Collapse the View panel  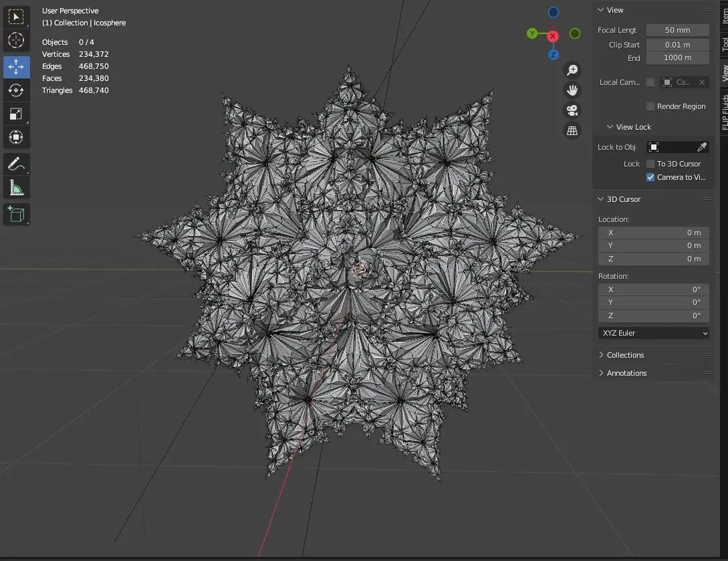click(x=601, y=10)
